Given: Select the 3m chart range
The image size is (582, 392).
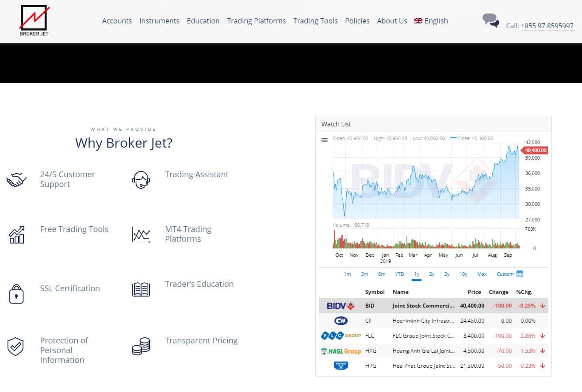Looking at the screenshot, I should 364,274.
